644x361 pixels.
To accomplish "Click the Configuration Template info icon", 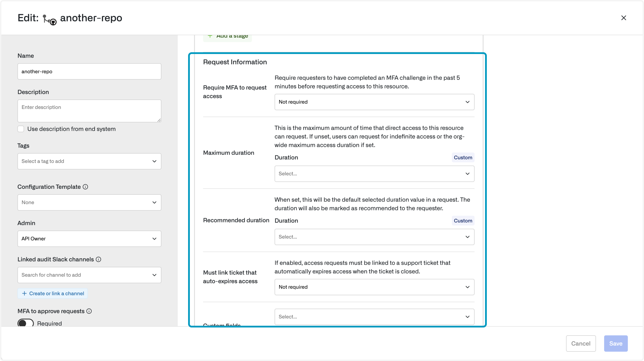I will click(x=85, y=187).
